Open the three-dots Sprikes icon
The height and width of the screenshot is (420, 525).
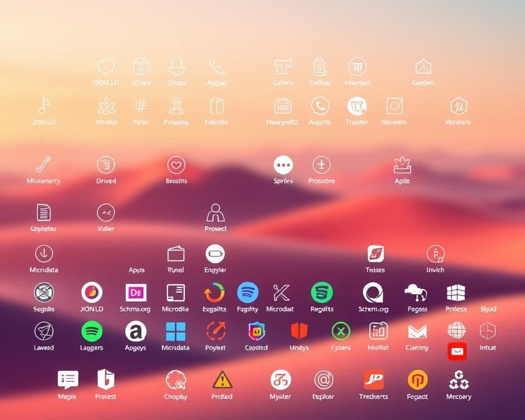283,165
